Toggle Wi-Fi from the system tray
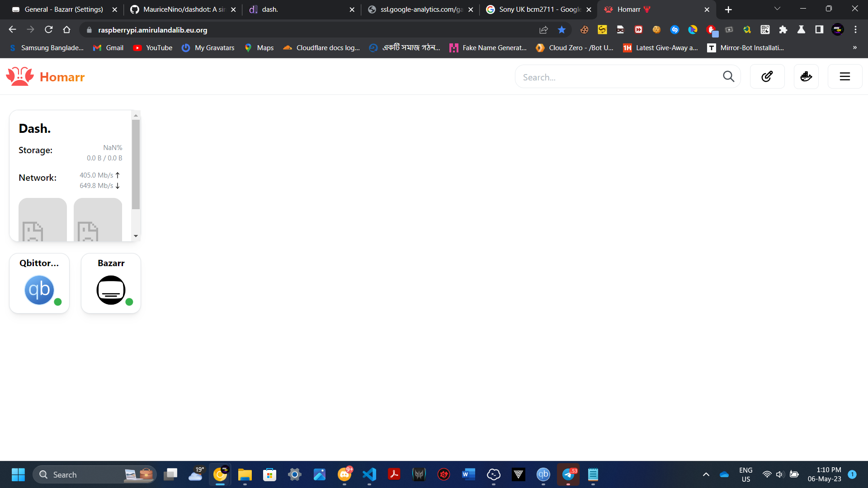This screenshot has height=488, width=868. 767,474
